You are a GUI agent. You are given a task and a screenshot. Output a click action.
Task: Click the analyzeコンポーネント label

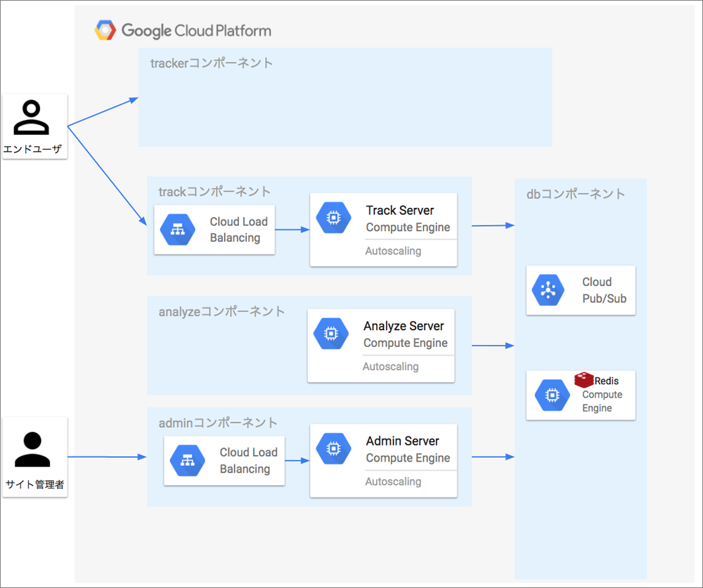[x=221, y=311]
